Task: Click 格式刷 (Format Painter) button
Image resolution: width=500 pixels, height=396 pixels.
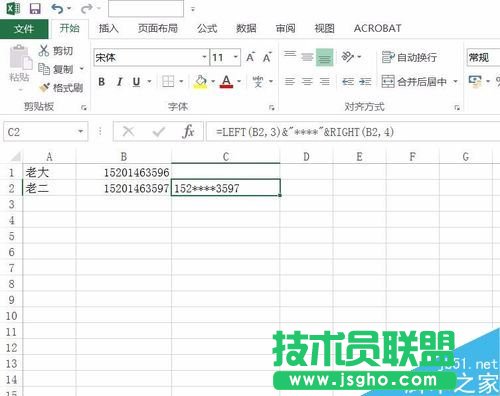Action: [60, 88]
